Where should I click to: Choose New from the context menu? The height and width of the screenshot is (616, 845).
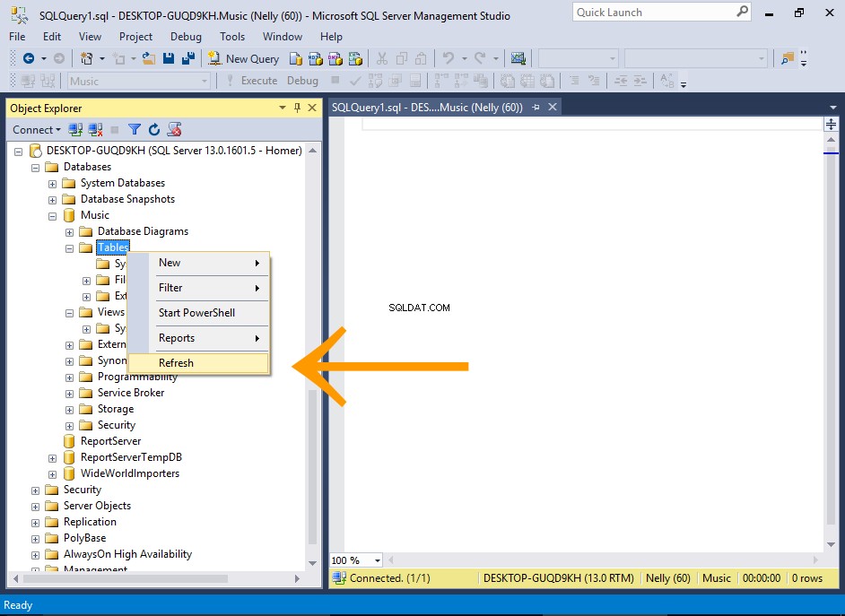198,263
